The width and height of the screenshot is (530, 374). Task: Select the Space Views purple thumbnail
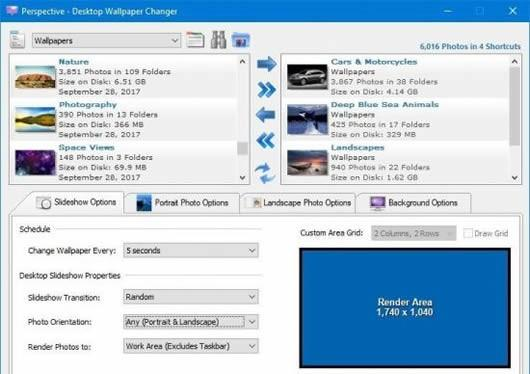(35, 163)
